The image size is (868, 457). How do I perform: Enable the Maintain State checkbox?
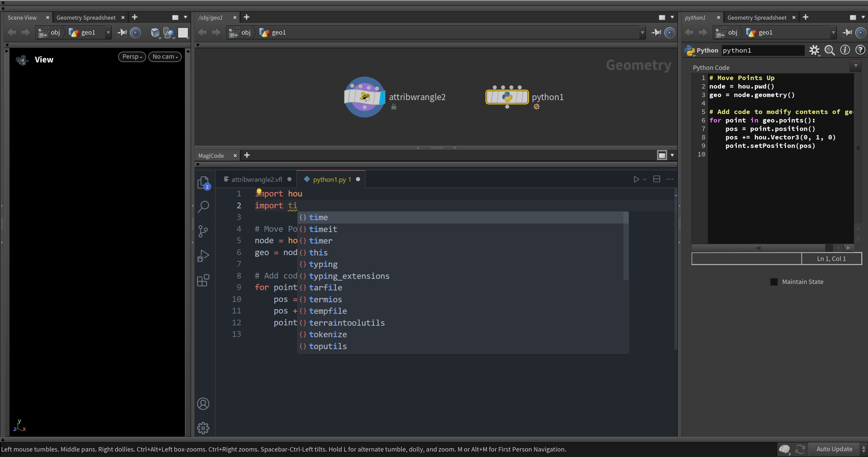[x=774, y=282]
